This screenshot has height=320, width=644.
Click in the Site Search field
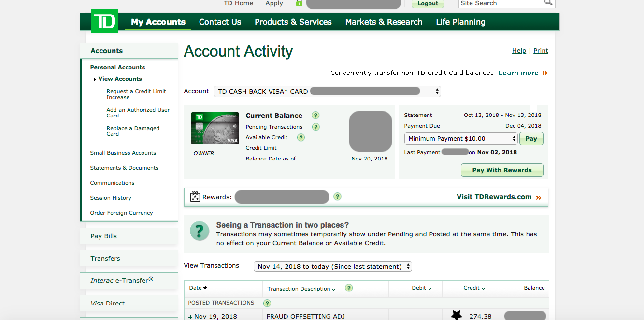[501, 3]
